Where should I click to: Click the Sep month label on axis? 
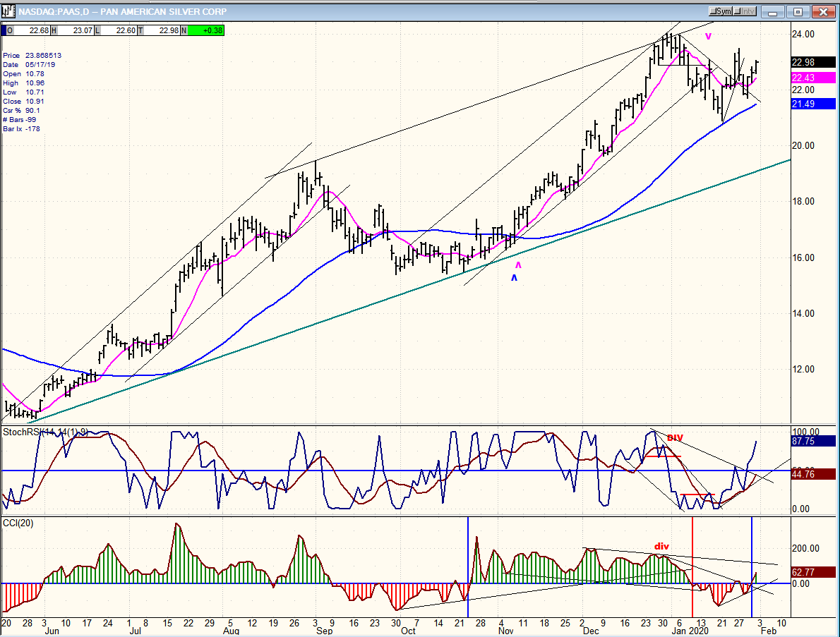click(x=325, y=631)
